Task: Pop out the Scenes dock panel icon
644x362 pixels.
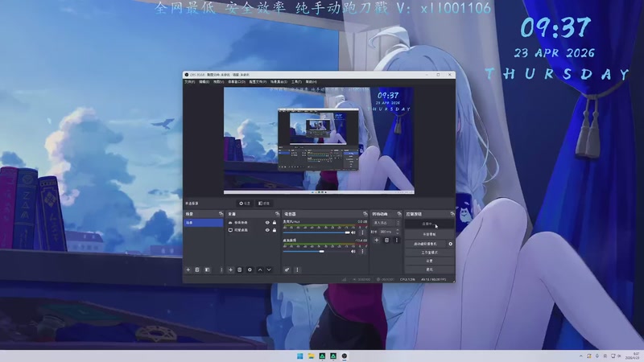Action: 221,214
